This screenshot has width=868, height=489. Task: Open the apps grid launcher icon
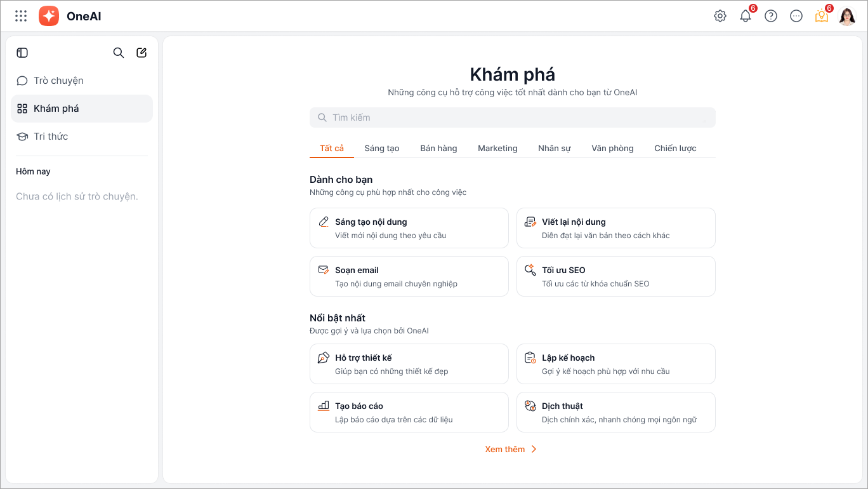21,16
